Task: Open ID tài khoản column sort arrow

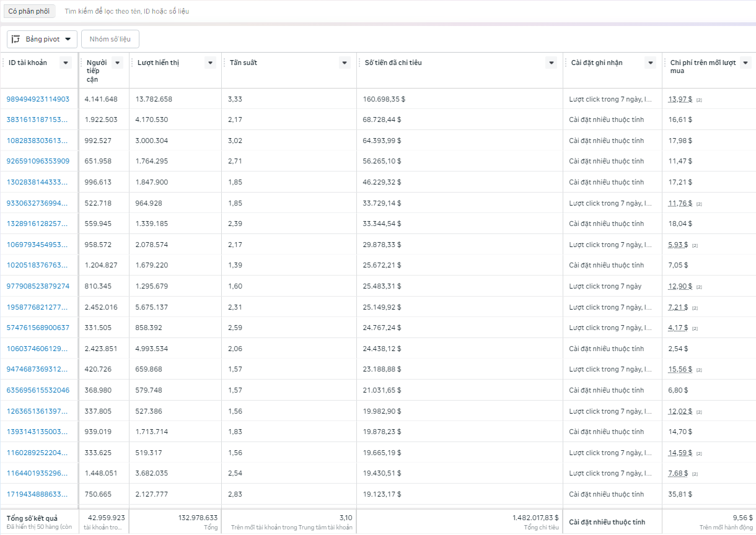Action: tap(66, 63)
